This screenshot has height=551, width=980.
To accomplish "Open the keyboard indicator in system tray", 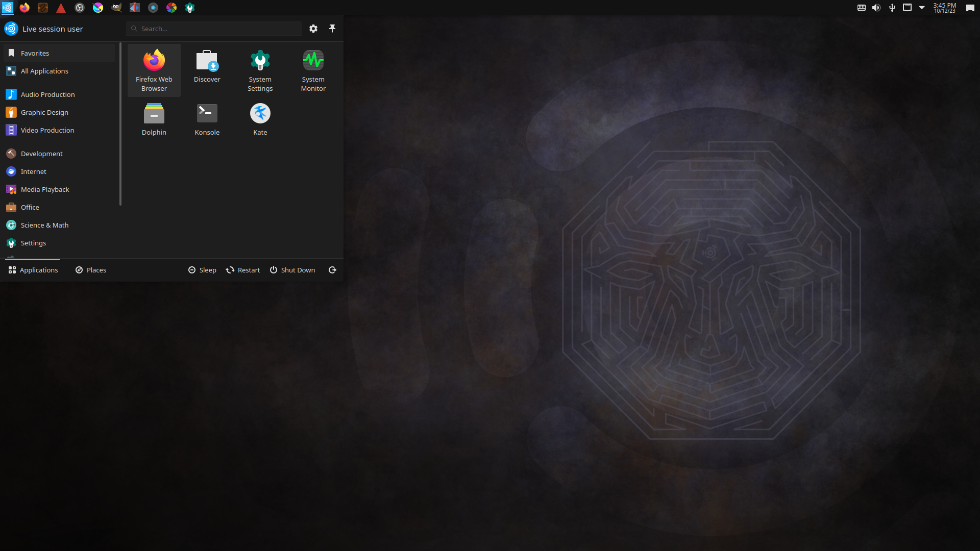I will pyautogui.click(x=862, y=8).
